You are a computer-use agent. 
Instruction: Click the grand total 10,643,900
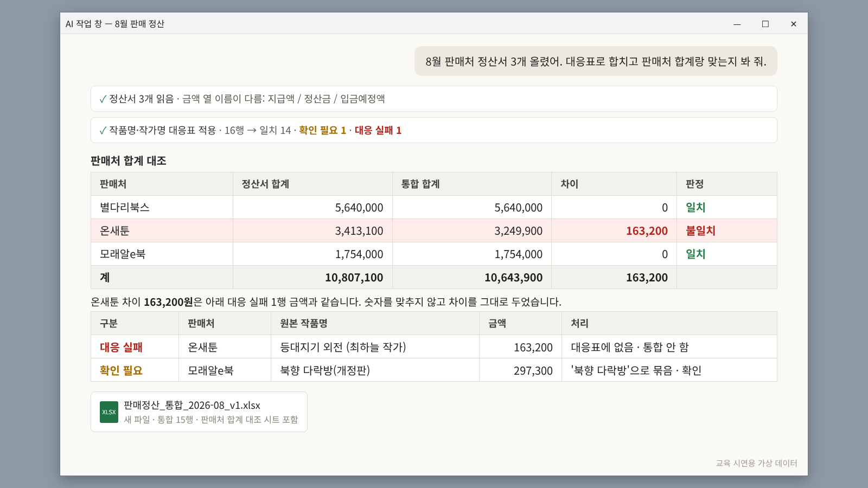pos(513,278)
